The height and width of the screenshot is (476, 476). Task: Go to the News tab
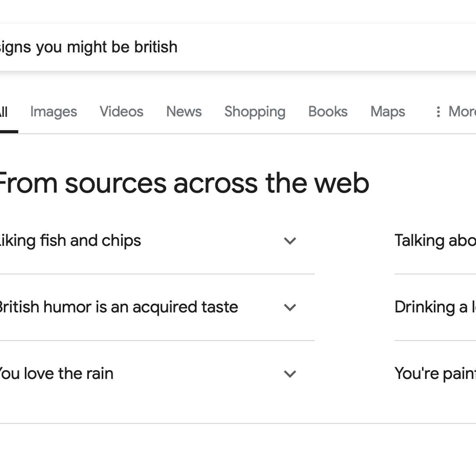184,112
